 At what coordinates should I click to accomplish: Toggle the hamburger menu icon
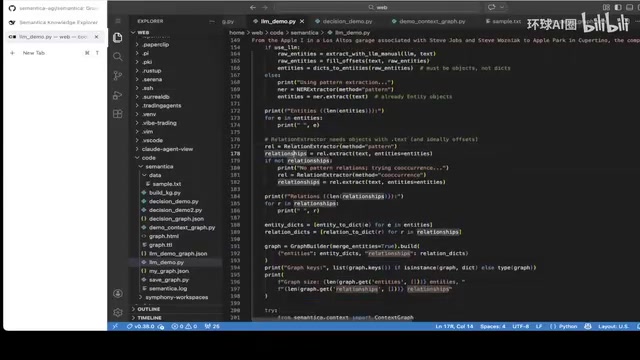pos(118,21)
